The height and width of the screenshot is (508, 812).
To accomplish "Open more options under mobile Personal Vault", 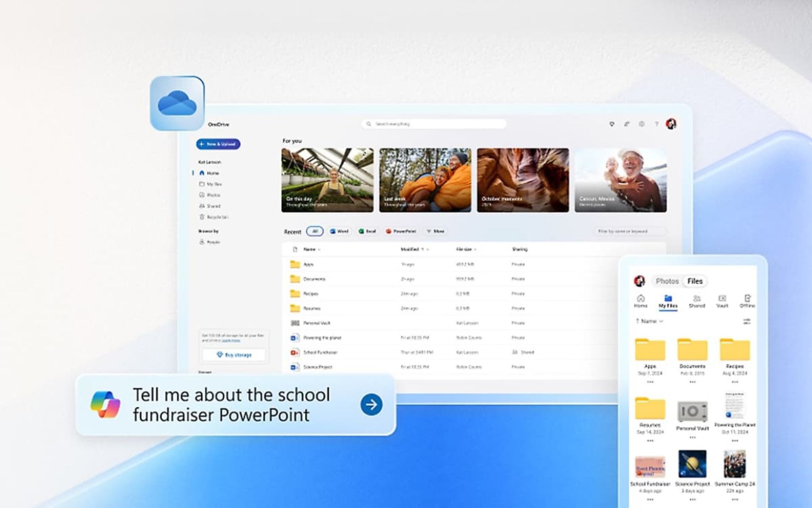I will point(692,437).
